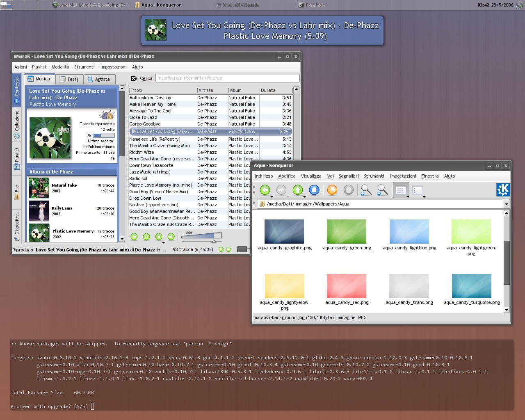This screenshot has width=525, height=420.
Task: Sort playlist by Durata column header
Action: pos(276,90)
